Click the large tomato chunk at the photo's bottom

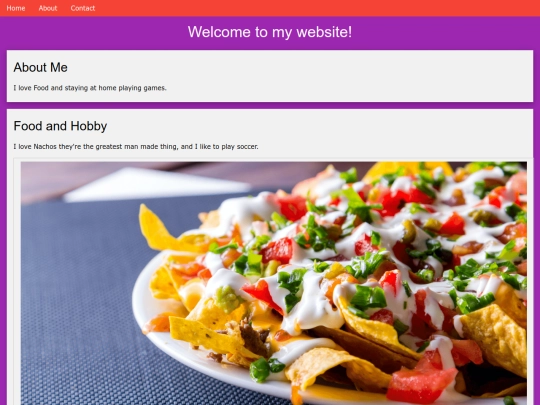[x=421, y=384]
